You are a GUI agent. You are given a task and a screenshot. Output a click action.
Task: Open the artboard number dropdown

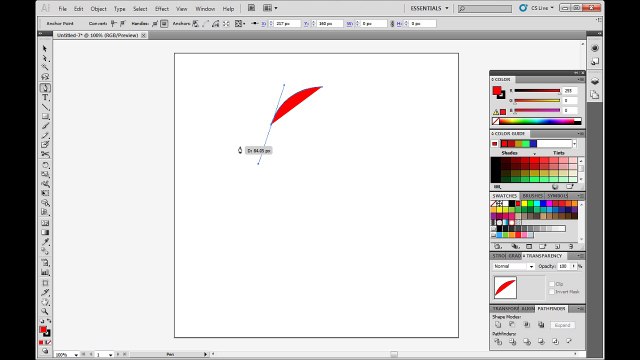(x=111, y=355)
